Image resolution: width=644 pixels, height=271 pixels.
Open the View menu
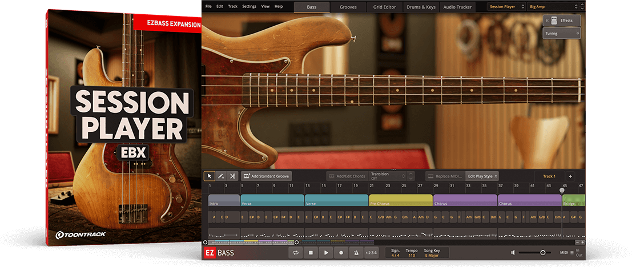pyautogui.click(x=265, y=7)
